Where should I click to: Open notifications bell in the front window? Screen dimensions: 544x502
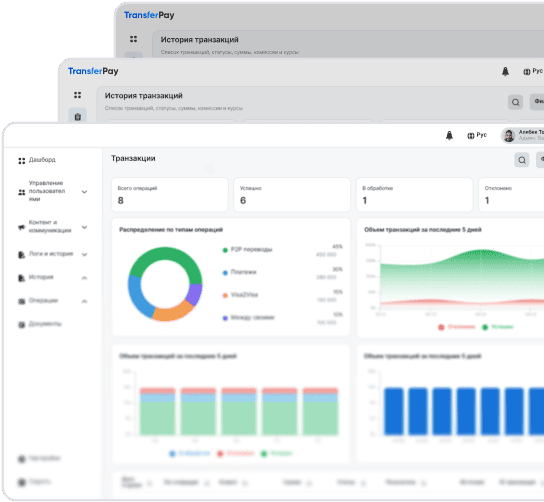pos(449,135)
